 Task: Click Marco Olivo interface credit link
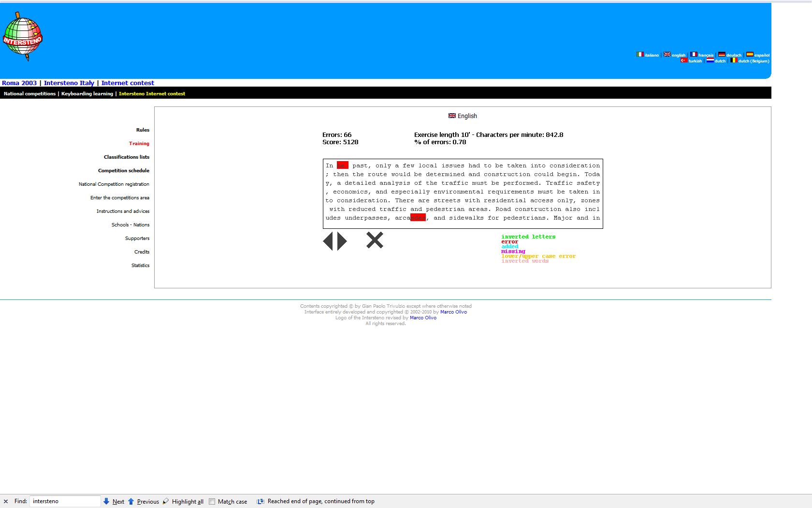pyautogui.click(x=453, y=312)
